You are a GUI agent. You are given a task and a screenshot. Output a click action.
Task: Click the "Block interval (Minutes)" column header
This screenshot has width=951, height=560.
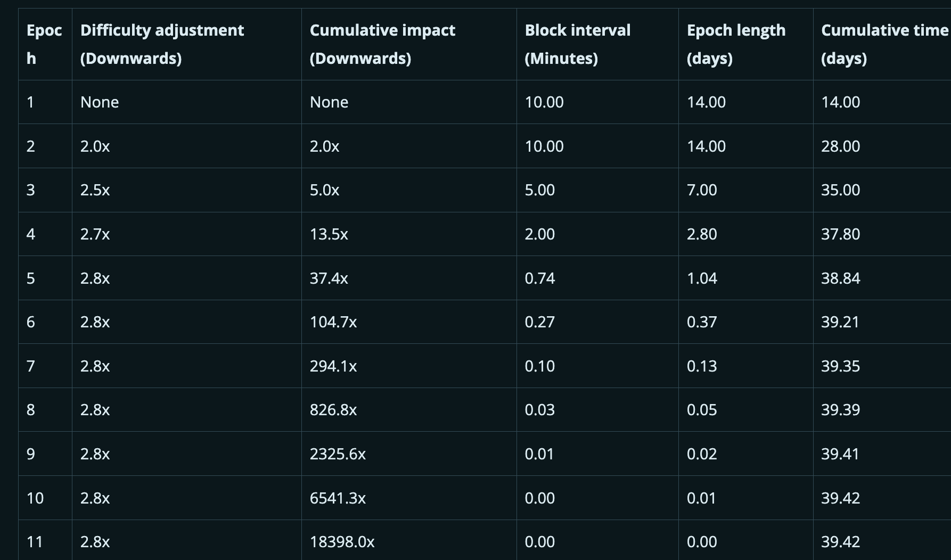pyautogui.click(x=577, y=44)
